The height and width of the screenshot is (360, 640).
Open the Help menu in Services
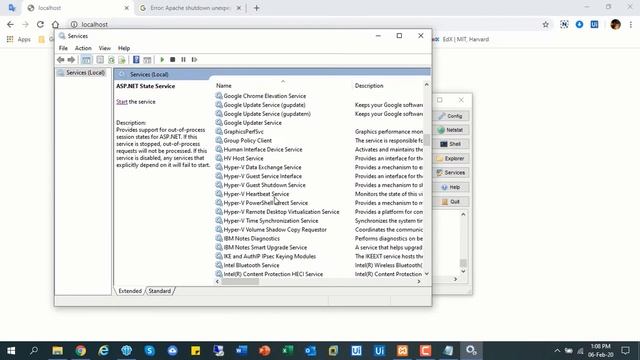(x=124, y=48)
